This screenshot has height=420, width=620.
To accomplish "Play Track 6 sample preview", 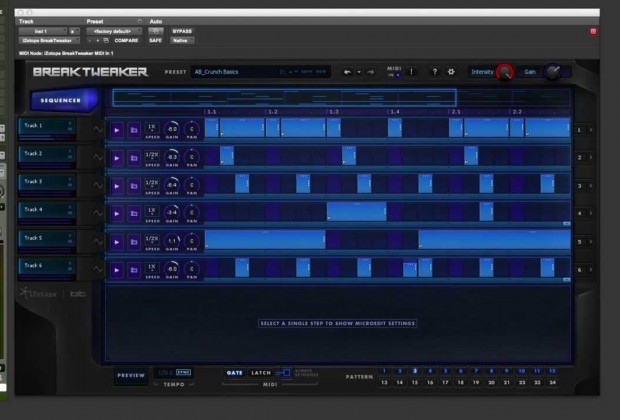I will (x=117, y=270).
